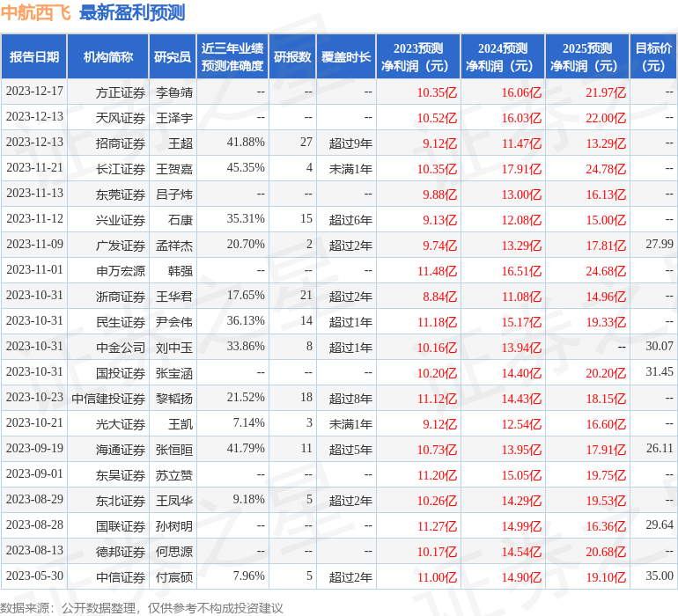The height and width of the screenshot is (616, 678).
Task: Click researcher name 黎韬扬
Action: pos(174,399)
